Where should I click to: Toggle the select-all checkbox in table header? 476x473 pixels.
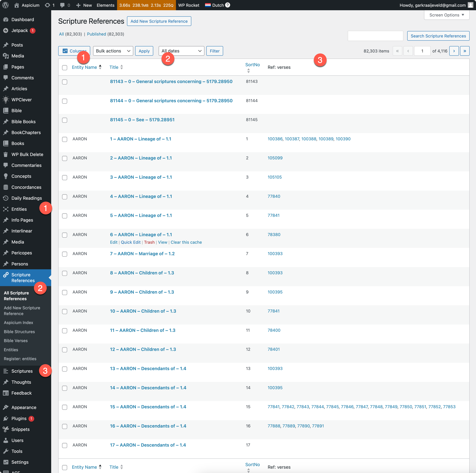pos(65,68)
